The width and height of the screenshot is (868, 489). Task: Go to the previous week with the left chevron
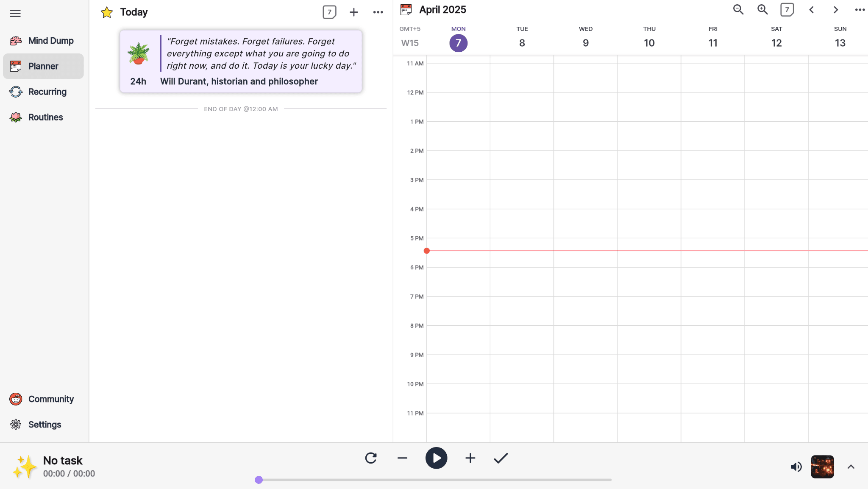(811, 9)
